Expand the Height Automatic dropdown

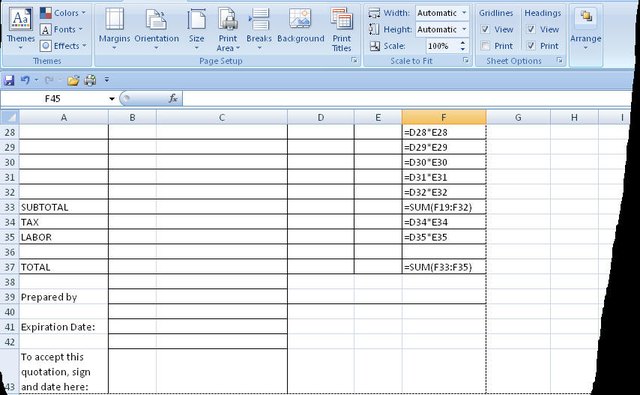[464, 29]
